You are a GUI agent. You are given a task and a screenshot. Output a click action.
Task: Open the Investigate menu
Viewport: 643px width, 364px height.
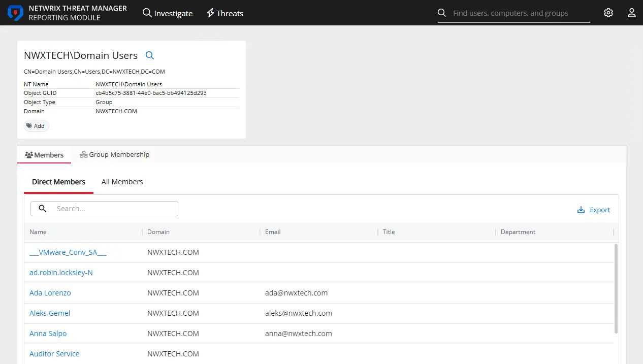tap(168, 13)
